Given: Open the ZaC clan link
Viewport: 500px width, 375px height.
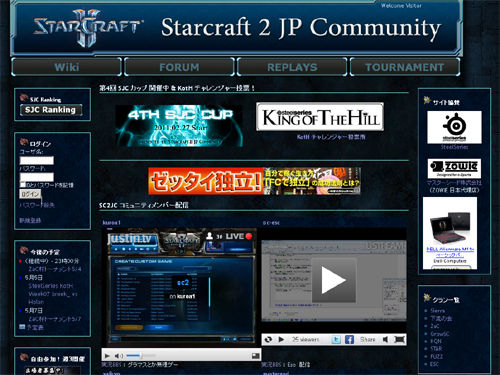Looking at the screenshot, I should 435,326.
